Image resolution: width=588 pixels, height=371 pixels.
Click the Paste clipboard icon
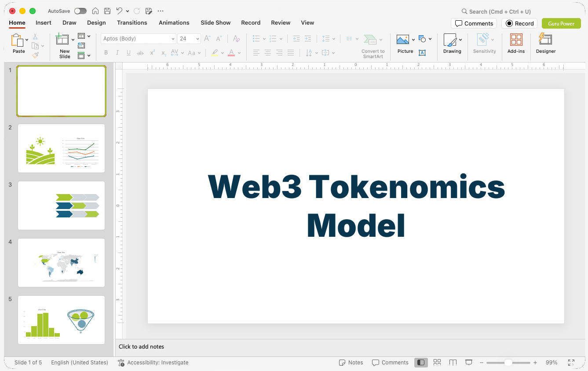tap(17, 40)
